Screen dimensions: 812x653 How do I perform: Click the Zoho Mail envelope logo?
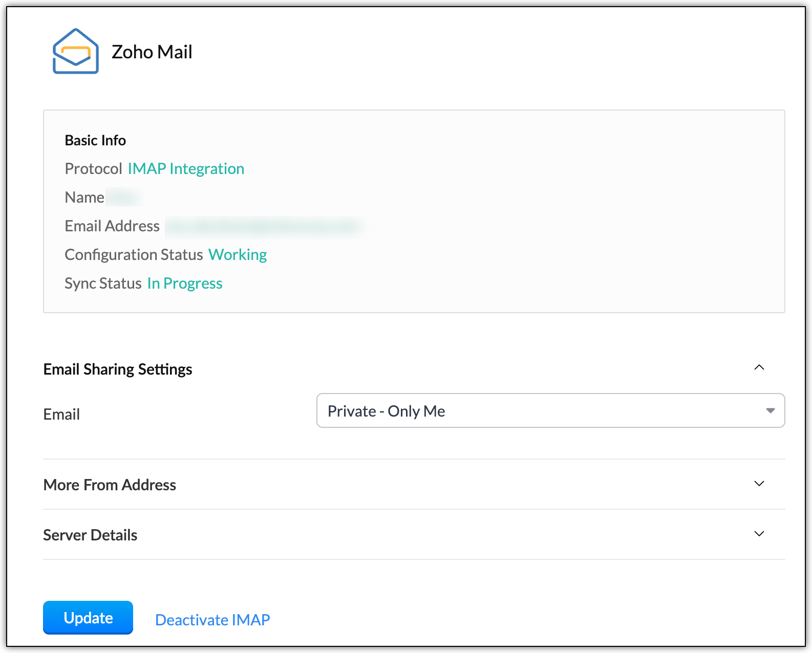point(76,51)
